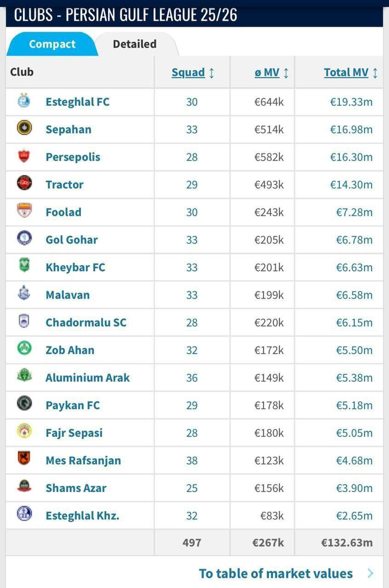Click the Foolad club crest icon
This screenshot has height=588, width=389.
tap(24, 211)
